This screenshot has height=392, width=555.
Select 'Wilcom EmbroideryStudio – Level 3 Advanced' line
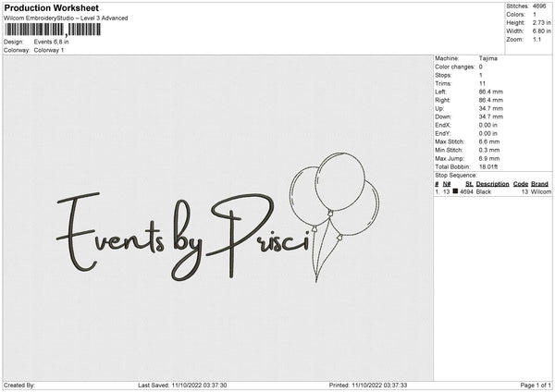click(66, 18)
